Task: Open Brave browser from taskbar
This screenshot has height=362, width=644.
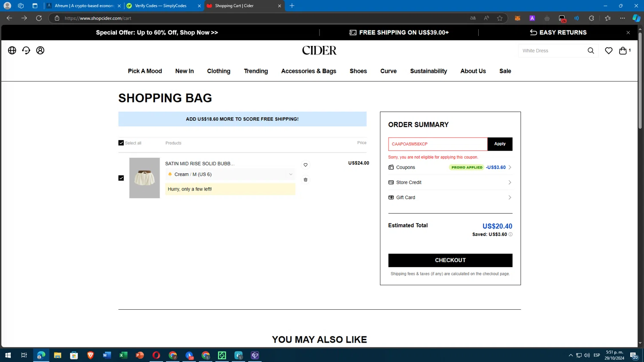Action: 91,355
